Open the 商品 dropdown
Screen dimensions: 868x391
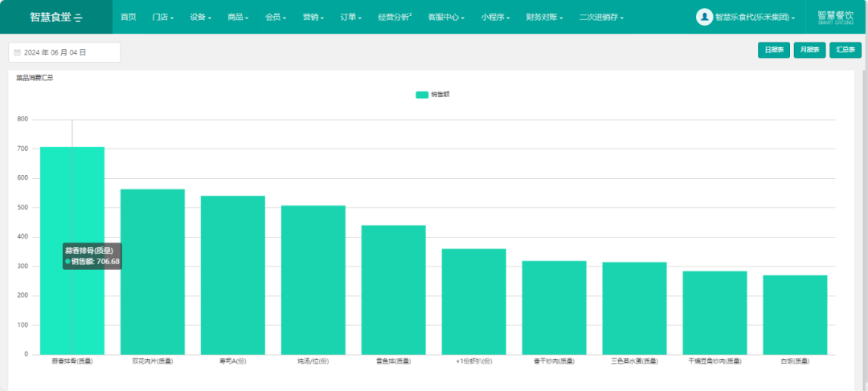pos(238,17)
